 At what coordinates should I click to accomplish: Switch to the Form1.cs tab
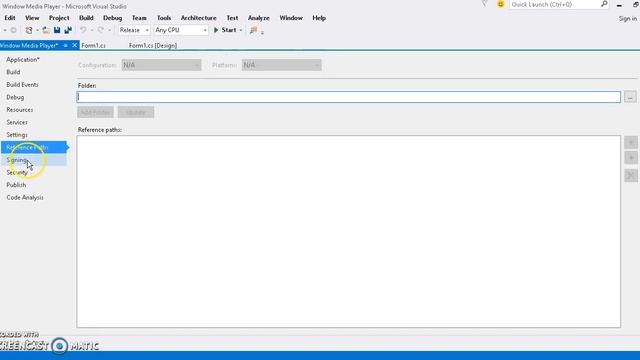(93, 45)
